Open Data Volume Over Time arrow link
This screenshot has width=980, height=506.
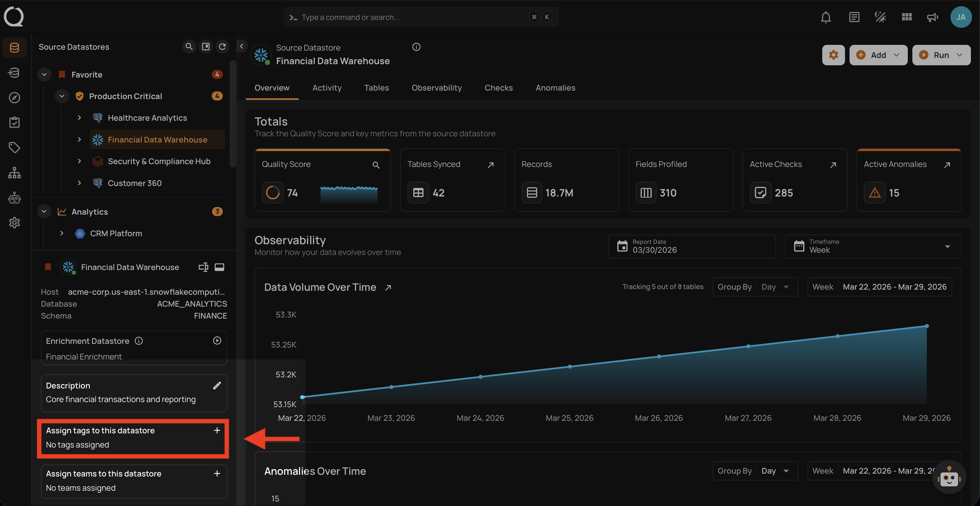(388, 287)
